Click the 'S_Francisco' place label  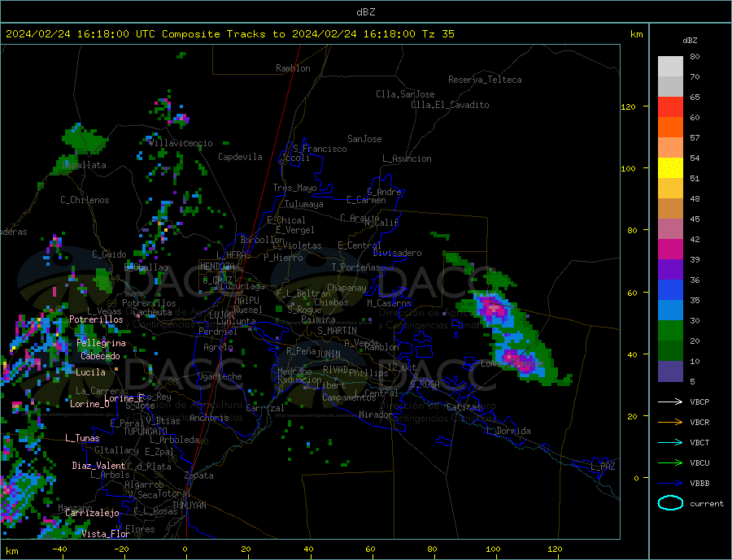[320, 149]
